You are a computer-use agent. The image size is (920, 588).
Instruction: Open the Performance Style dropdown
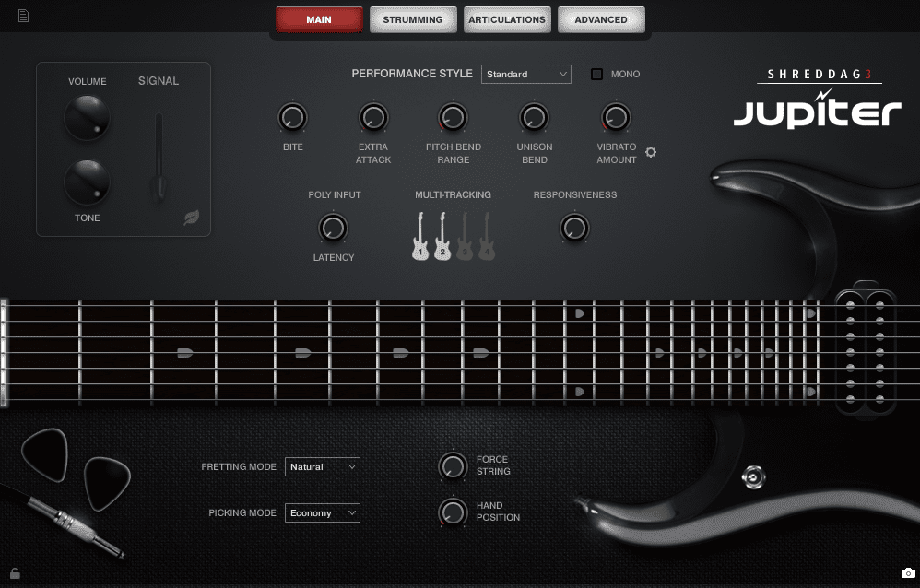pos(525,74)
